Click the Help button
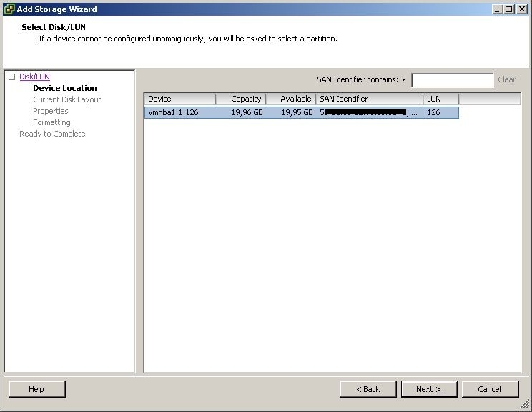 click(37, 389)
